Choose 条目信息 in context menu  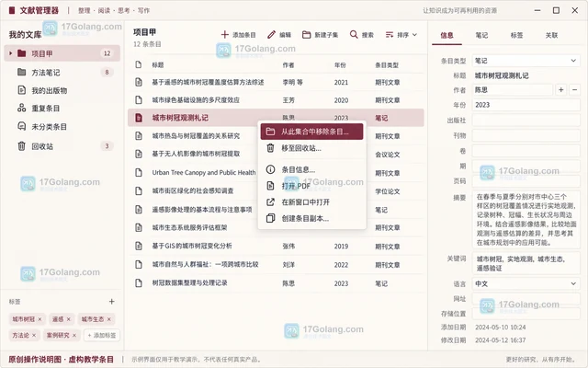coord(311,169)
